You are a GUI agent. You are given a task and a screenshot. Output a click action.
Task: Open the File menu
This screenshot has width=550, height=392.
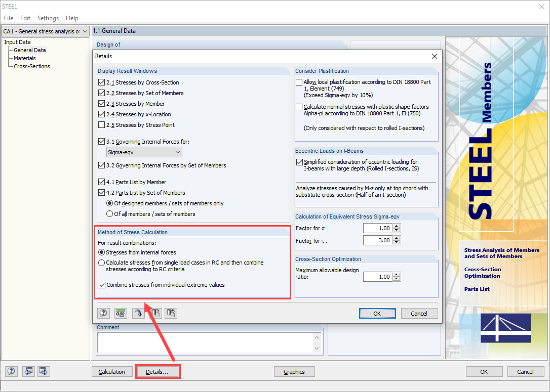(x=9, y=18)
